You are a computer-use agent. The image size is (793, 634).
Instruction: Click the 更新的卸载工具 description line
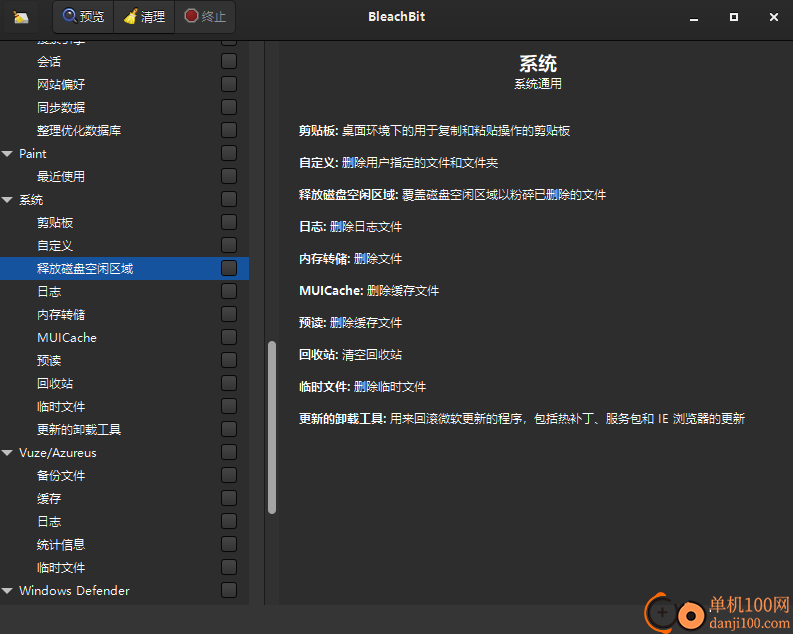pyautogui.click(x=521, y=419)
